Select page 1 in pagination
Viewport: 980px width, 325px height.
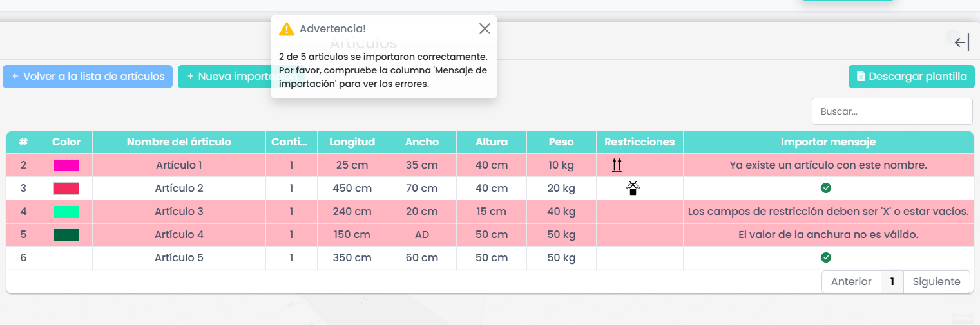[892, 282]
